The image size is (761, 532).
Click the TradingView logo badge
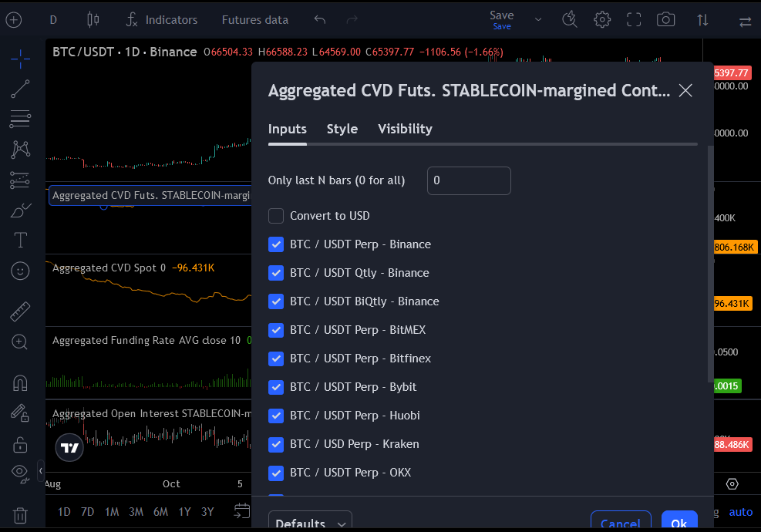click(69, 447)
